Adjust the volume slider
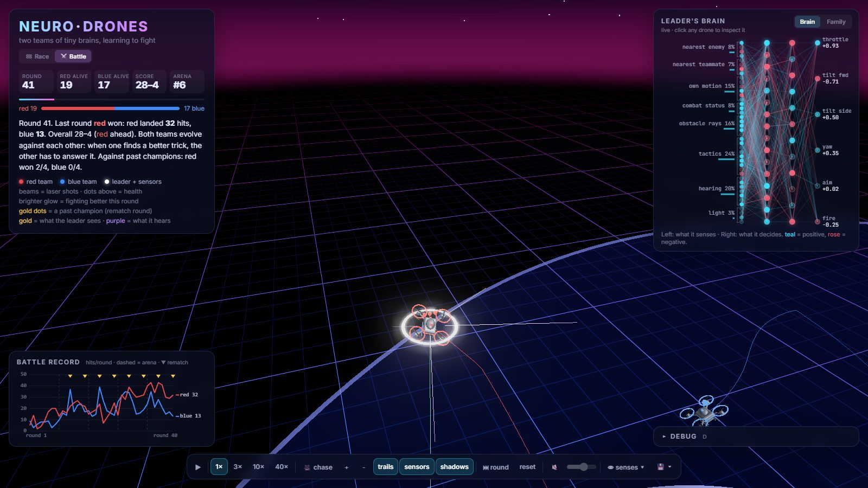 click(581, 467)
